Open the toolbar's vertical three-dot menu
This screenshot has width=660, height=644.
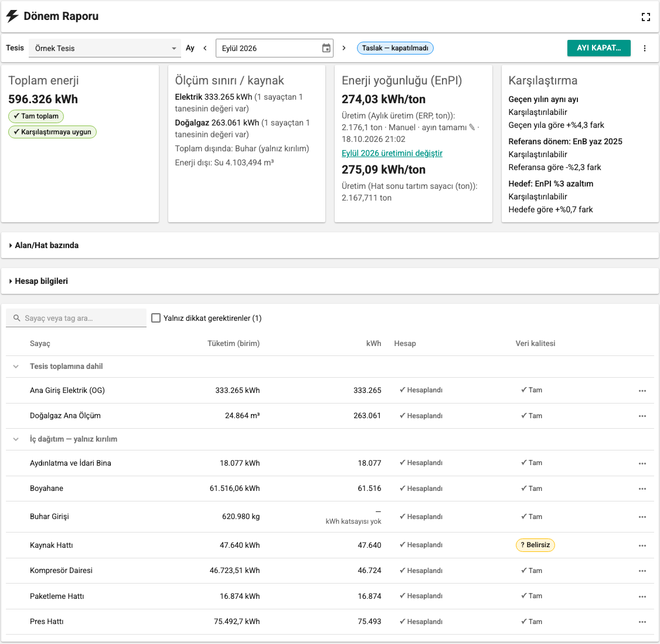point(644,48)
